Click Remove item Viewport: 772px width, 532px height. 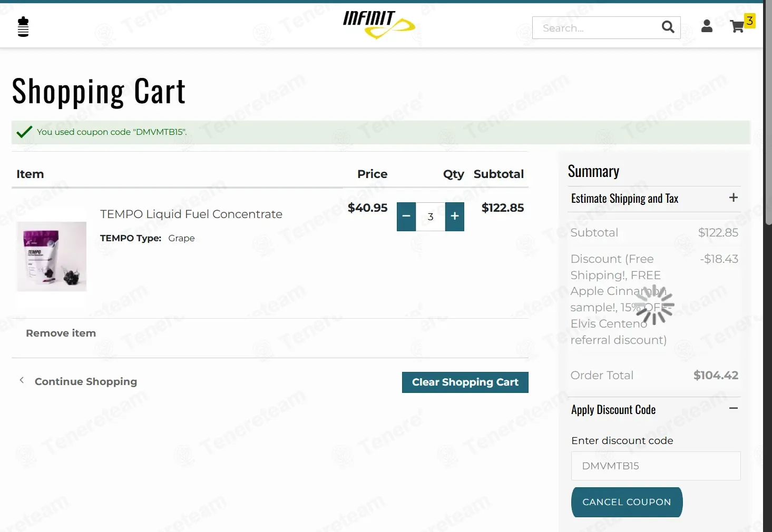pos(61,333)
